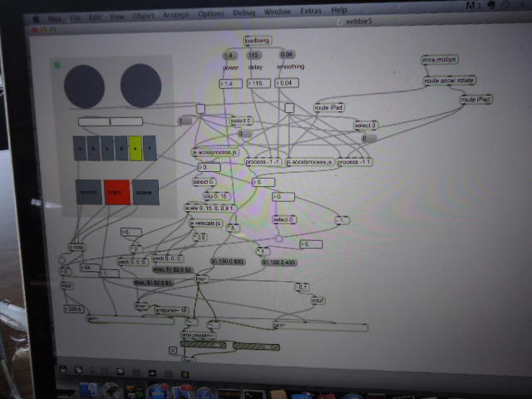Toggle the box left of select 0
The image size is (532, 399).
pyautogui.click(x=201, y=109)
